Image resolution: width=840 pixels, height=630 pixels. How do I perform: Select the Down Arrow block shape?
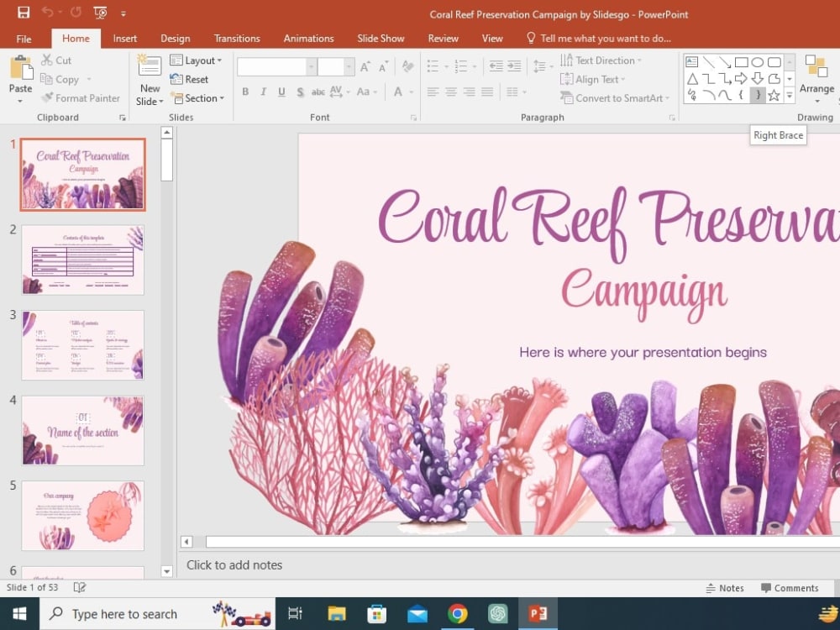pyautogui.click(x=758, y=79)
